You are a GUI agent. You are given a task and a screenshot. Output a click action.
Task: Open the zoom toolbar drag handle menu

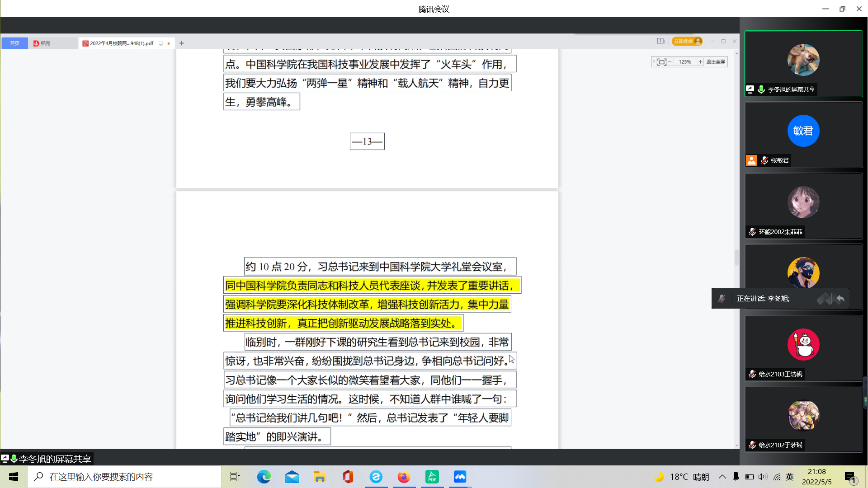(654, 62)
